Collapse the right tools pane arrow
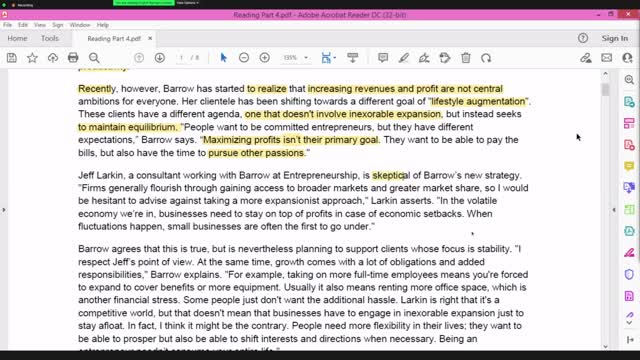 point(614,210)
